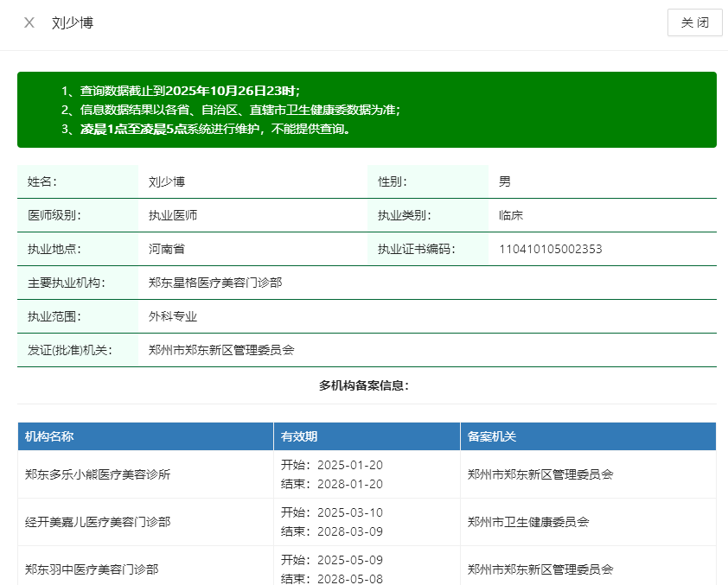Click the 郑东星格医疗美容门诊部 institution value
The image size is (728, 585).
pos(215,283)
